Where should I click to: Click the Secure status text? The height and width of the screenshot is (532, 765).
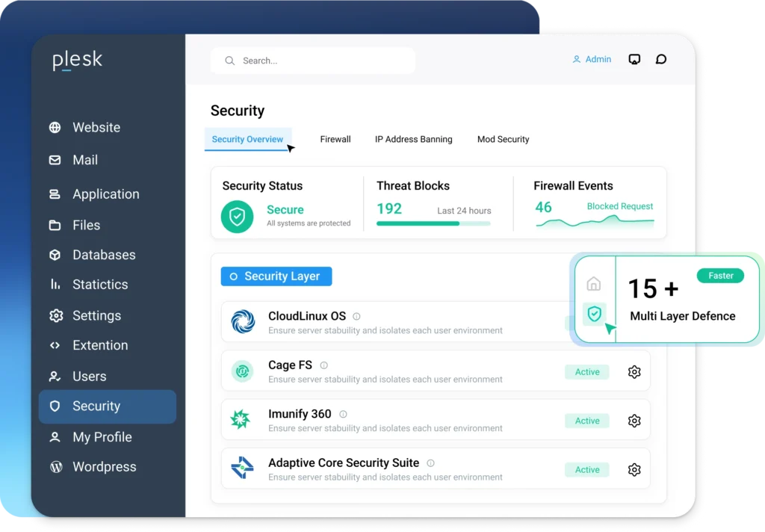(x=285, y=210)
